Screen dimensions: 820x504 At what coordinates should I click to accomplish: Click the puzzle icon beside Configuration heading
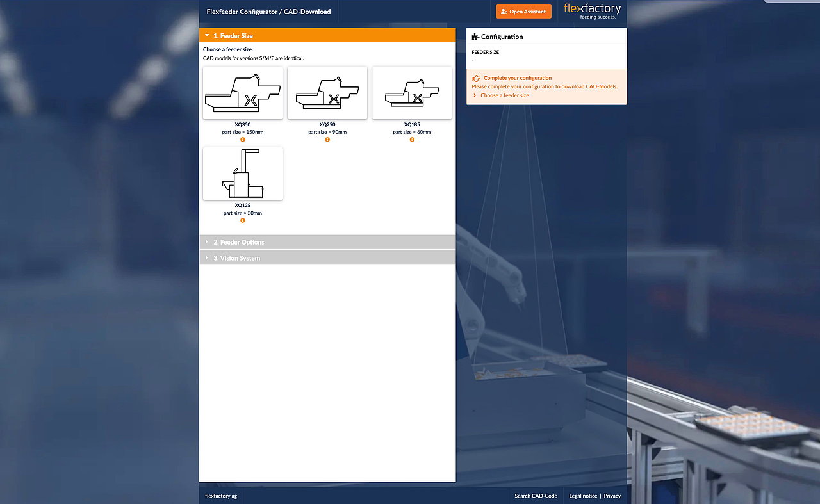click(476, 37)
